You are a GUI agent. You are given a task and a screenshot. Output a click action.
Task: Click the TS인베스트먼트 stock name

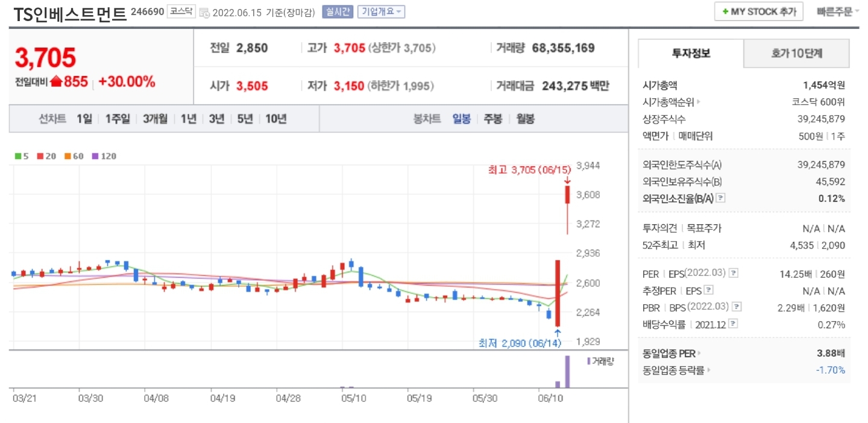pyautogui.click(x=70, y=13)
